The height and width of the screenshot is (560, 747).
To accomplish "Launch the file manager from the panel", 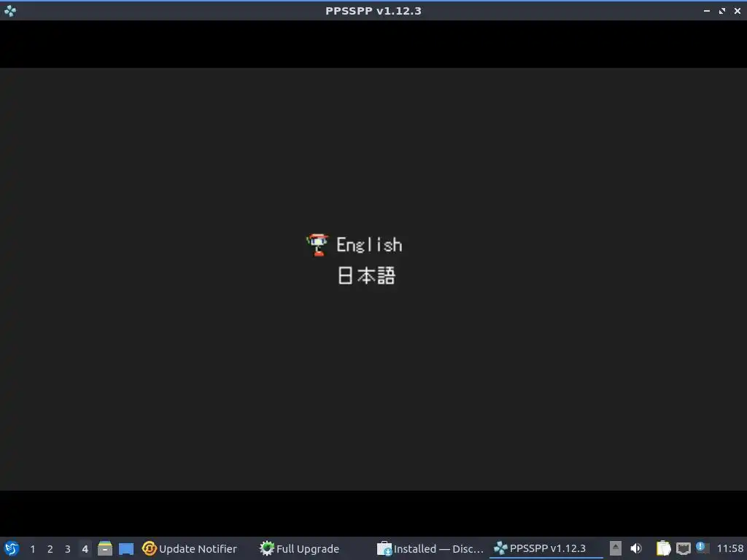I will tap(105, 548).
